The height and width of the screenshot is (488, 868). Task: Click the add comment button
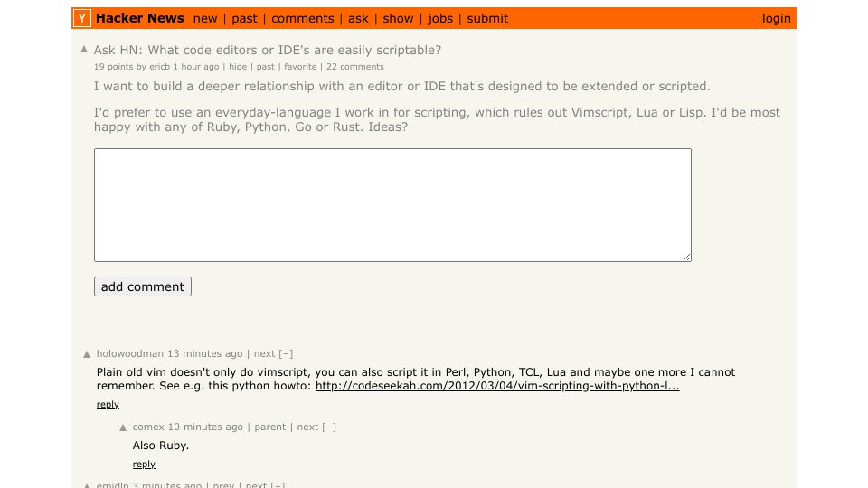click(x=143, y=286)
